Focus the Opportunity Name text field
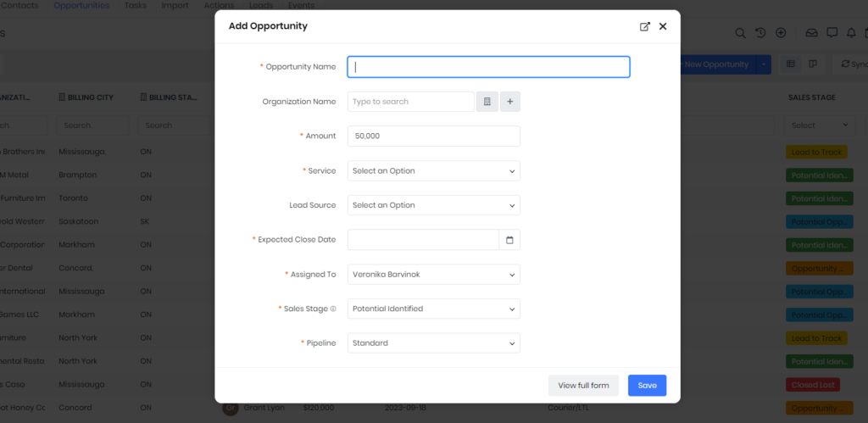The image size is (868, 423). (489, 67)
